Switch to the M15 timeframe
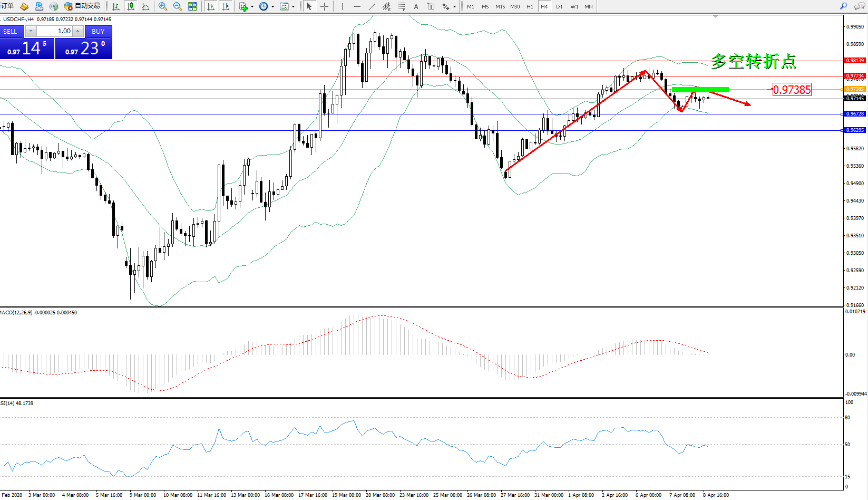Viewport: 868px width, 500px height. tap(500, 6)
